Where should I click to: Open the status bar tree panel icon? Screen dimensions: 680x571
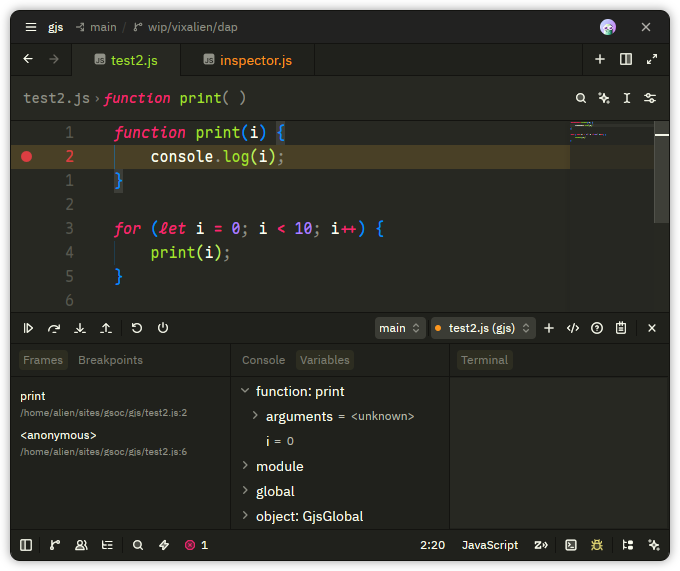pyautogui.click(x=628, y=545)
